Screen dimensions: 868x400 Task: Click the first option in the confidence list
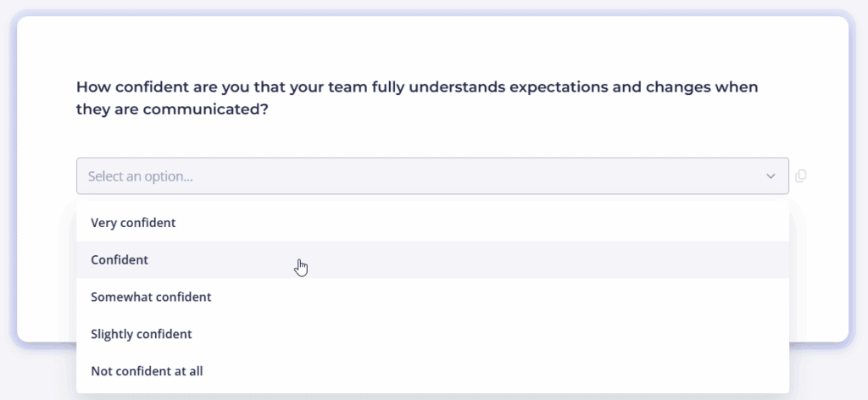pos(133,223)
